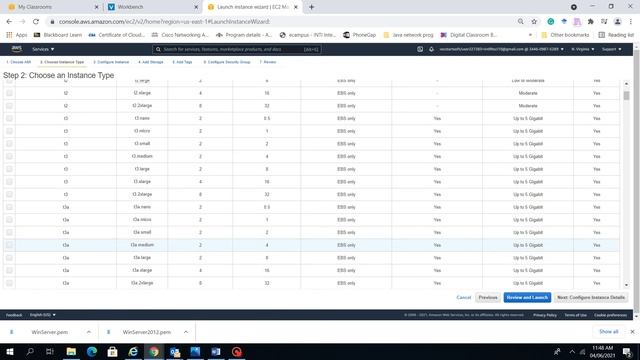Launch Internet Explorer from taskbar

(133, 351)
